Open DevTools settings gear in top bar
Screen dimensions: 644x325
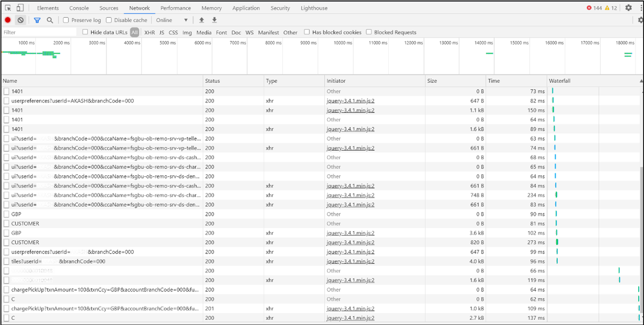pos(629,8)
